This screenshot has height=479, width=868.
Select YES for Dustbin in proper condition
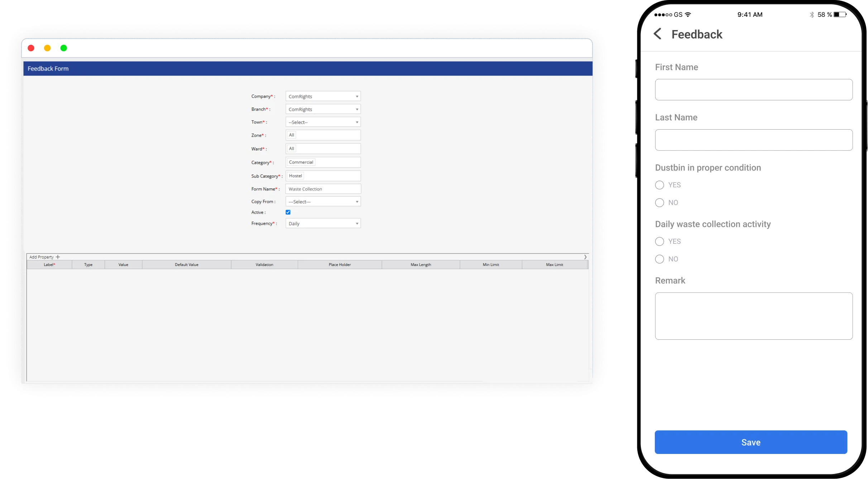[660, 185]
